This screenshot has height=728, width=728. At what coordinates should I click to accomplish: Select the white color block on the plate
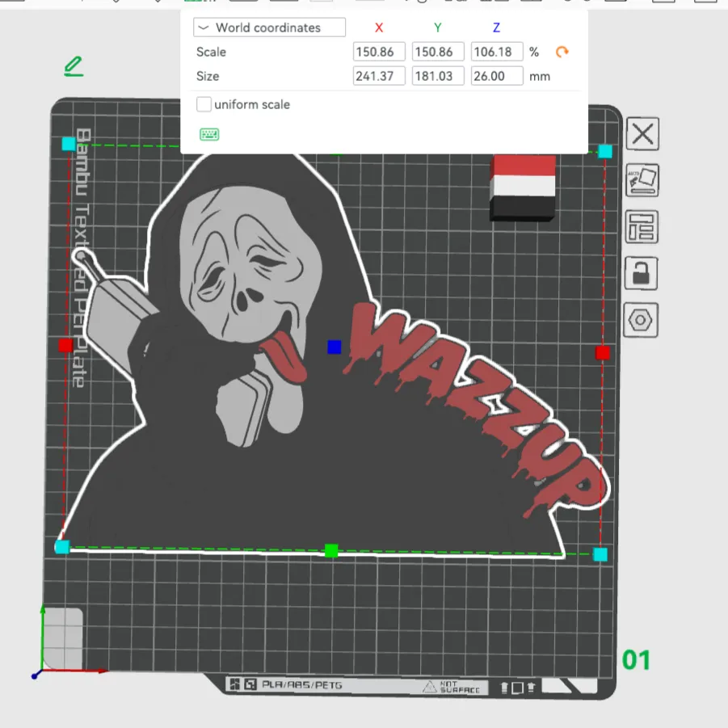[x=523, y=186]
